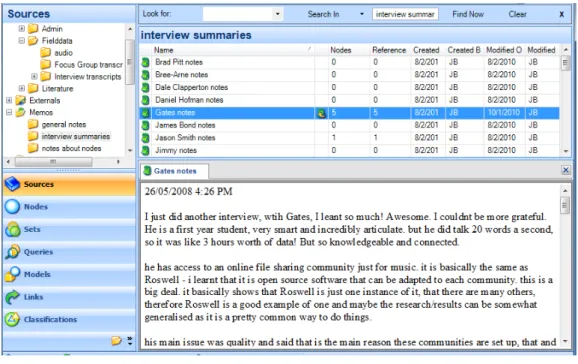Click the Clear search button
The image size is (578, 364).
click(x=517, y=14)
